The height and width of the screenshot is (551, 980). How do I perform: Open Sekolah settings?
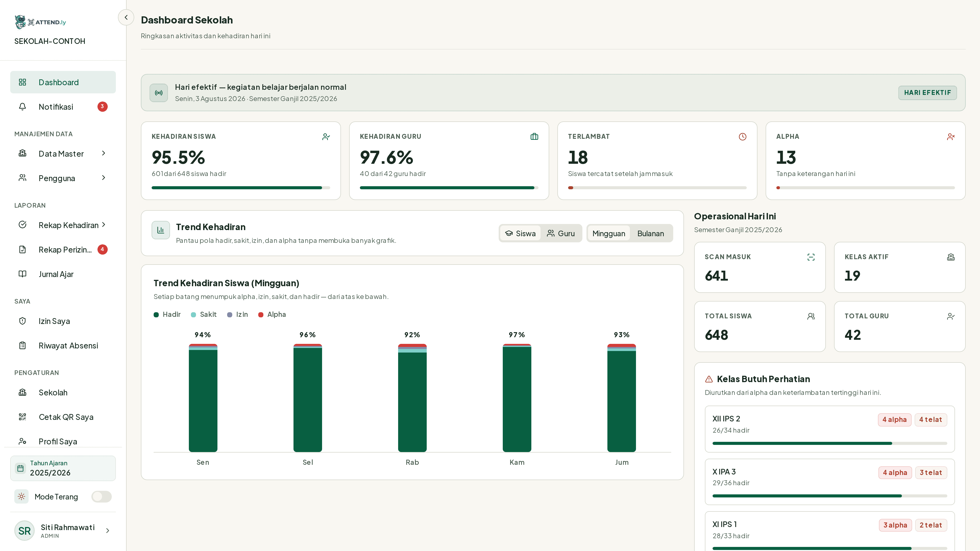click(x=63, y=393)
